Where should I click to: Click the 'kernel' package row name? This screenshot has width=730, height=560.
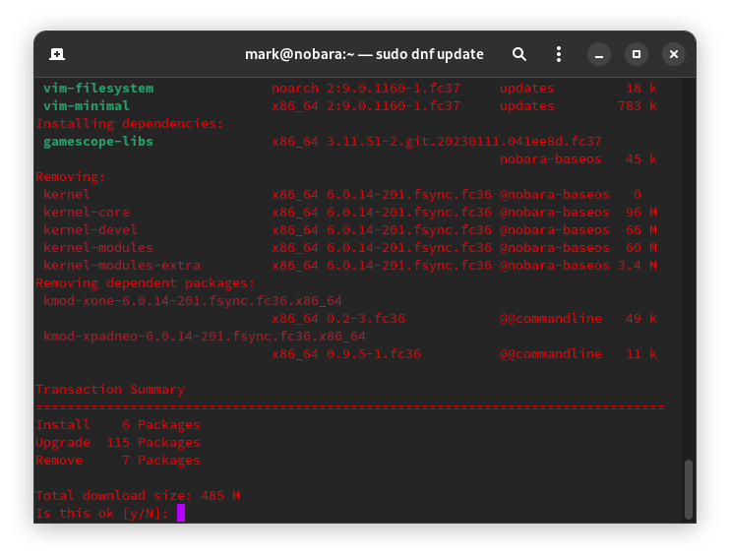point(67,194)
